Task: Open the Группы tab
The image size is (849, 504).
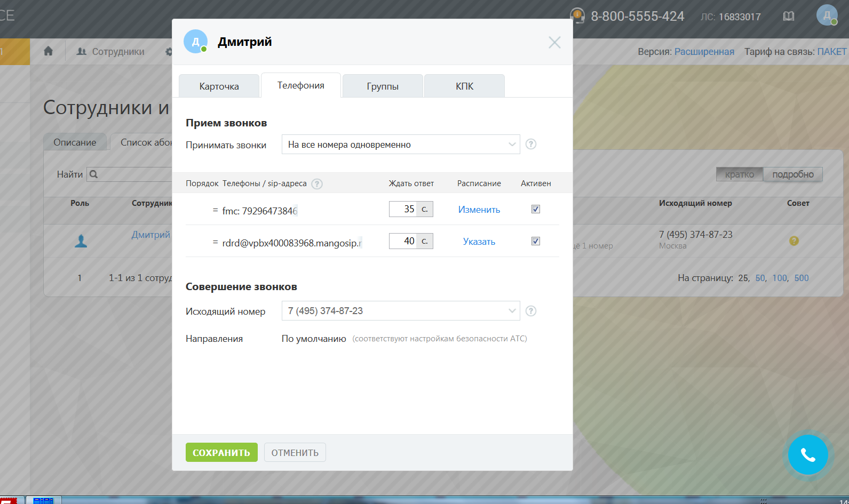Action: [383, 86]
